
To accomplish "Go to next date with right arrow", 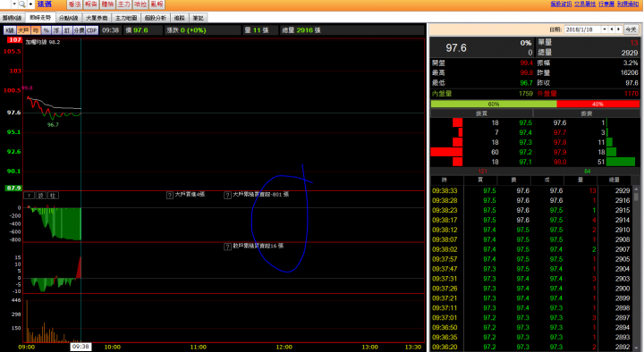I will [x=619, y=29].
